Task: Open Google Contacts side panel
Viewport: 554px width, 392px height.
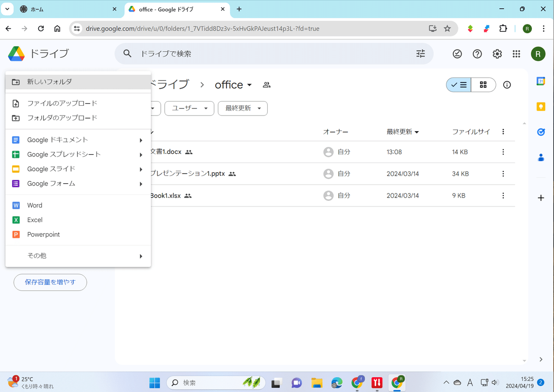Action: pos(541,157)
